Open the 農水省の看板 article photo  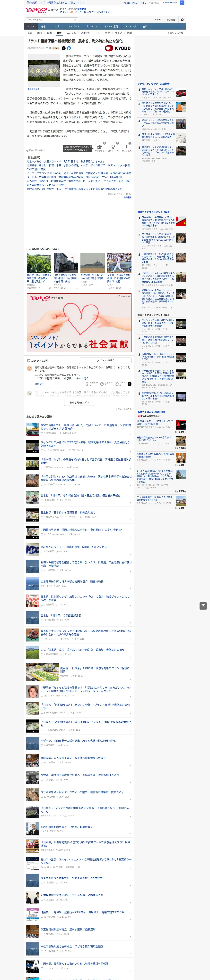[44, 70]
